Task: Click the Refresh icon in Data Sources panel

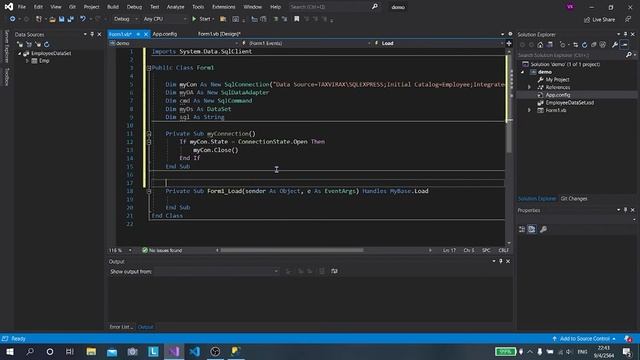Action: click(x=47, y=44)
